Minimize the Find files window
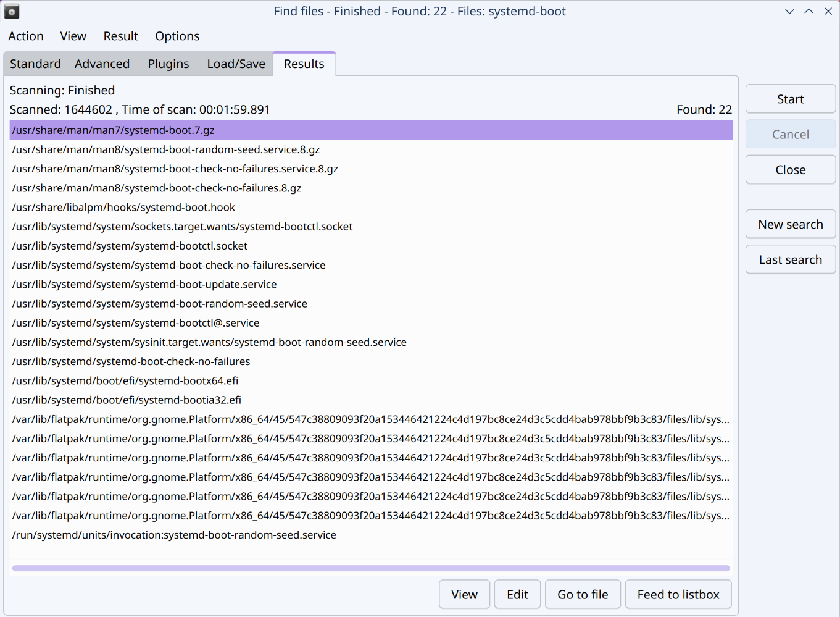The width and height of the screenshot is (840, 617). coord(789,11)
